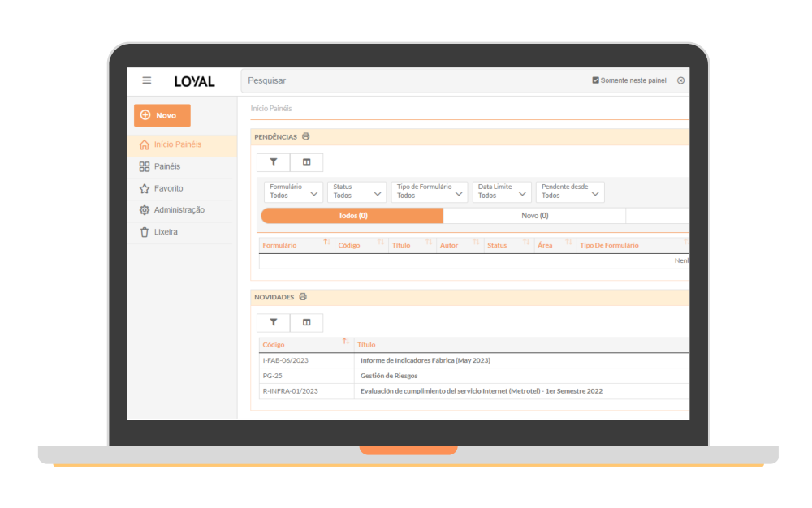This screenshot has width=812, height=508.
Task: Expand the Status filter dropdown
Action: tap(356, 192)
